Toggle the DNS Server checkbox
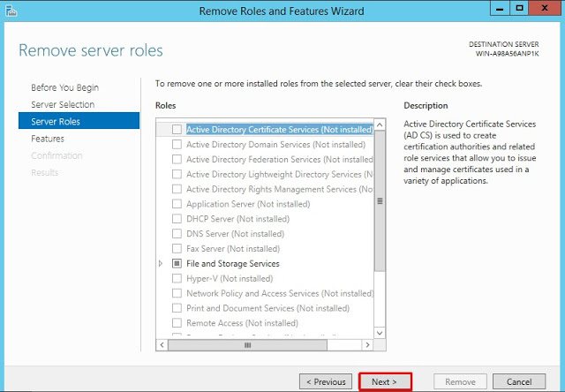The image size is (565, 392). [x=177, y=234]
